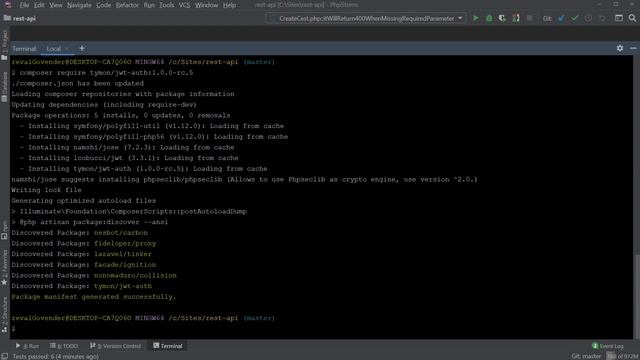640x360 pixels.
Task: Click 'fideloper/proxy' package text
Action: pos(125,243)
